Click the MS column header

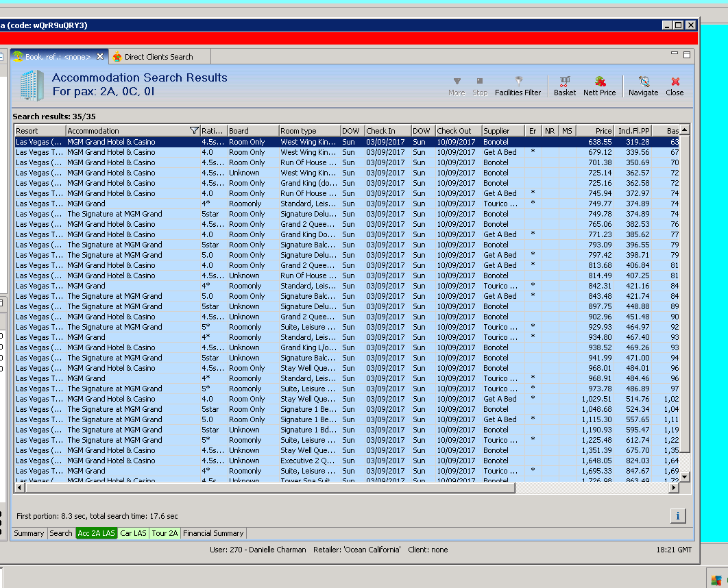[568, 131]
